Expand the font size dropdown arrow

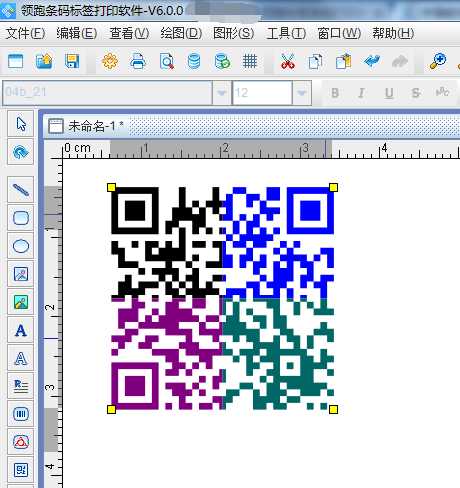(x=302, y=93)
